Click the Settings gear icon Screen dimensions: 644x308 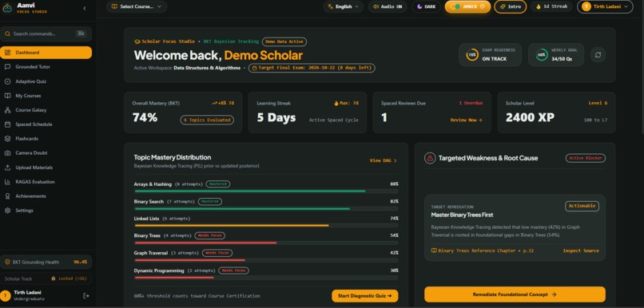pos(7,211)
